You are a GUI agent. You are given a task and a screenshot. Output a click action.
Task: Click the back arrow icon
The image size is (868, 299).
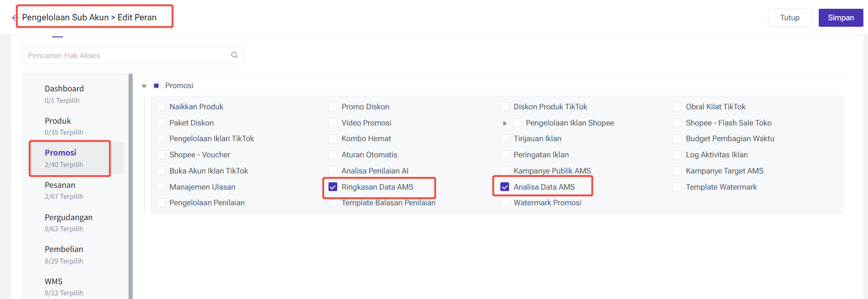click(x=14, y=18)
